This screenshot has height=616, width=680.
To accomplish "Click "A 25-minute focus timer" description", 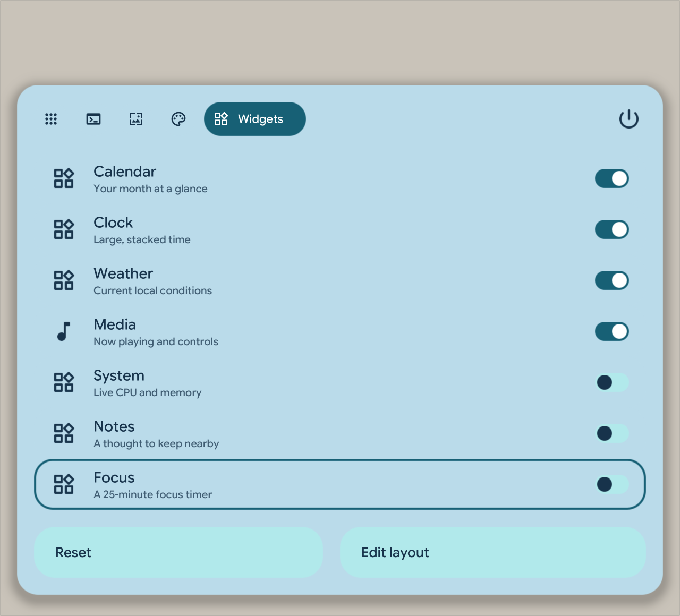I will point(152,494).
